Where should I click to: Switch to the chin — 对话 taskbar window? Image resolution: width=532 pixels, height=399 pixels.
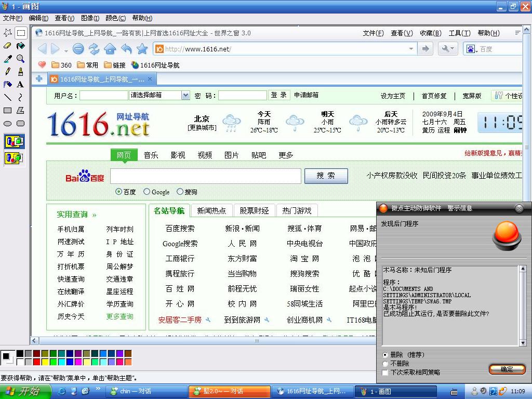coord(147,392)
